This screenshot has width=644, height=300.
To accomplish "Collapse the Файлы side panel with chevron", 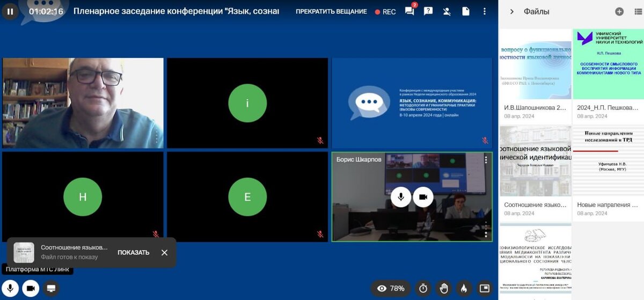I will point(511,11).
